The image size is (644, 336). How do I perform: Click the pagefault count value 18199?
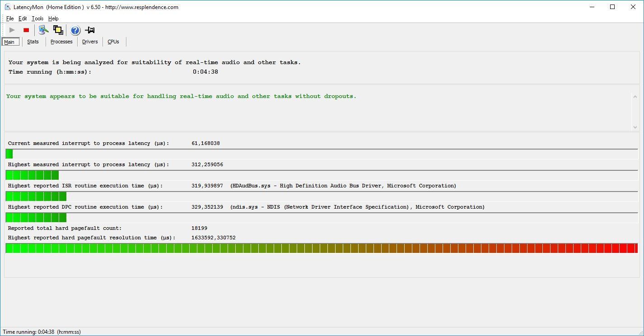tap(199, 228)
